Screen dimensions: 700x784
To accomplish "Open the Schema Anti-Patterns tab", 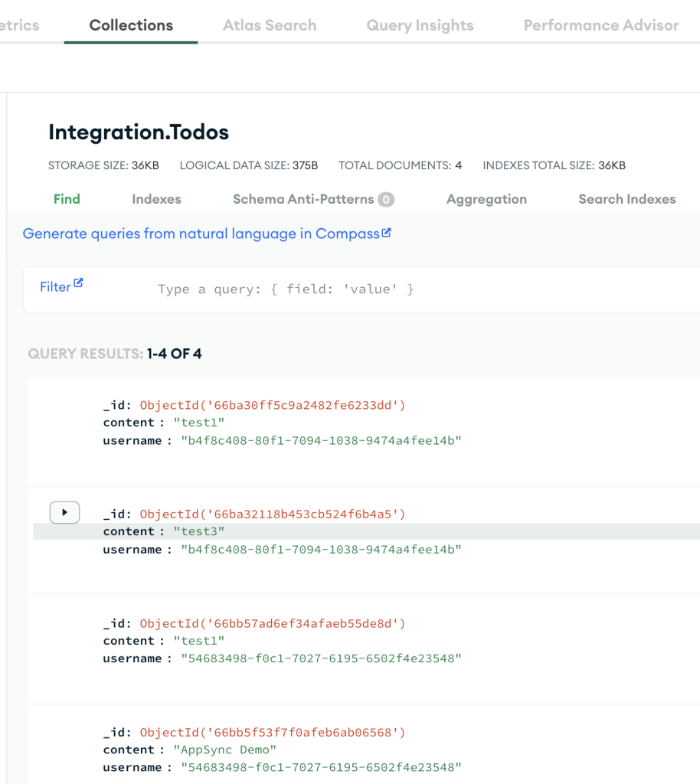I will 302,199.
